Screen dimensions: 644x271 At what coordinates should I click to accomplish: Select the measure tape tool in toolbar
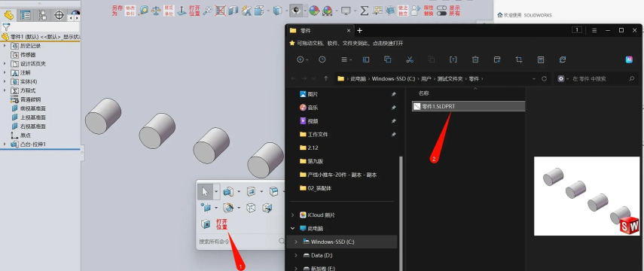[143, 11]
